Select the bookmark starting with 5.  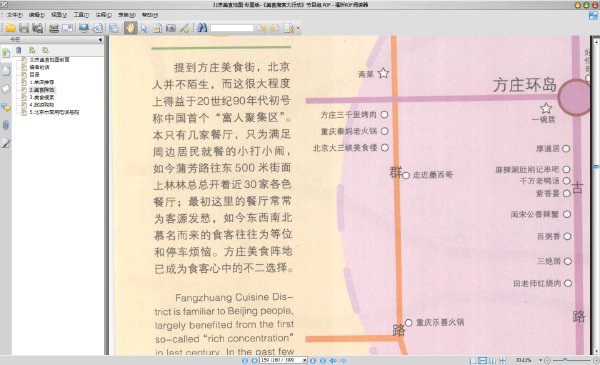pos(54,112)
